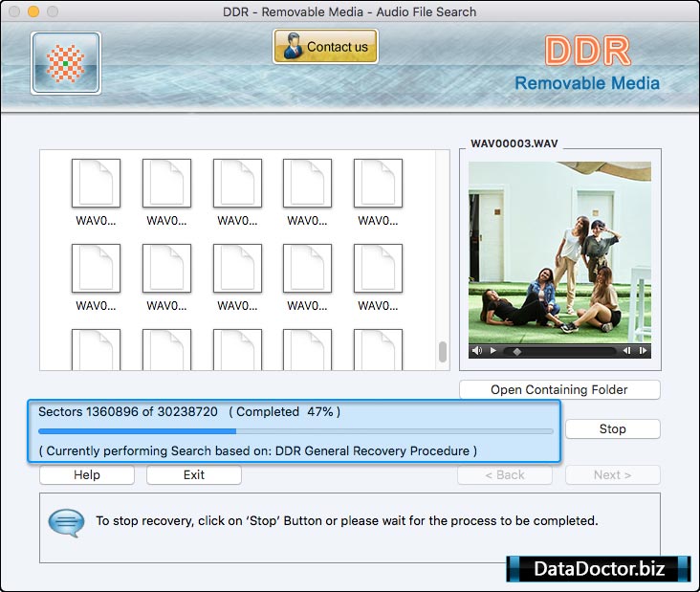Image resolution: width=700 pixels, height=592 pixels.
Task: Click the Sectors 1360896 of 30238720 text
Action: (x=128, y=411)
